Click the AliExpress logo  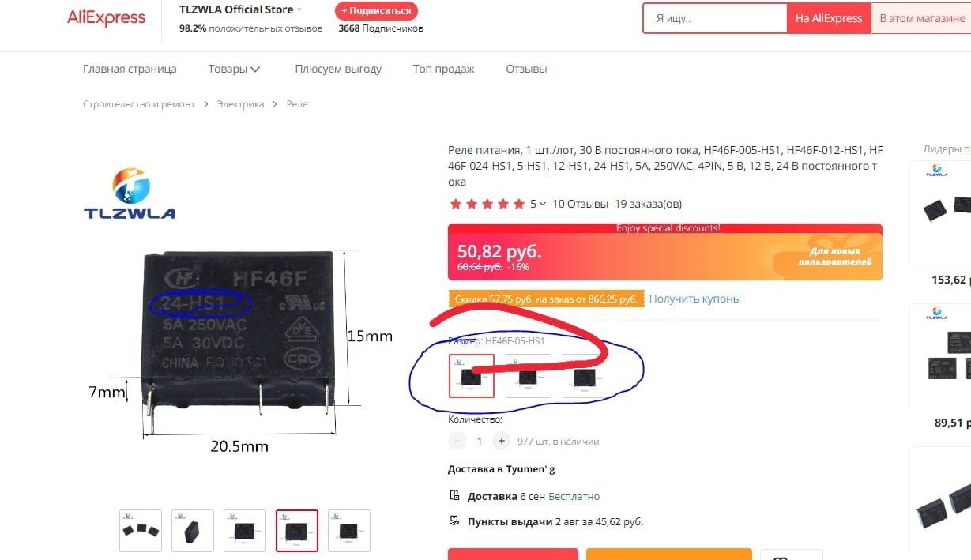[107, 18]
